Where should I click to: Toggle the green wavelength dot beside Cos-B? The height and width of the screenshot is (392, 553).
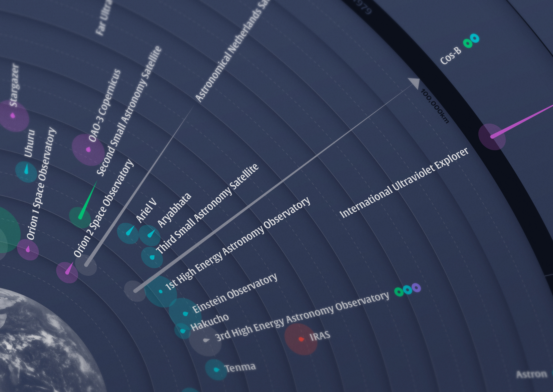tap(468, 44)
